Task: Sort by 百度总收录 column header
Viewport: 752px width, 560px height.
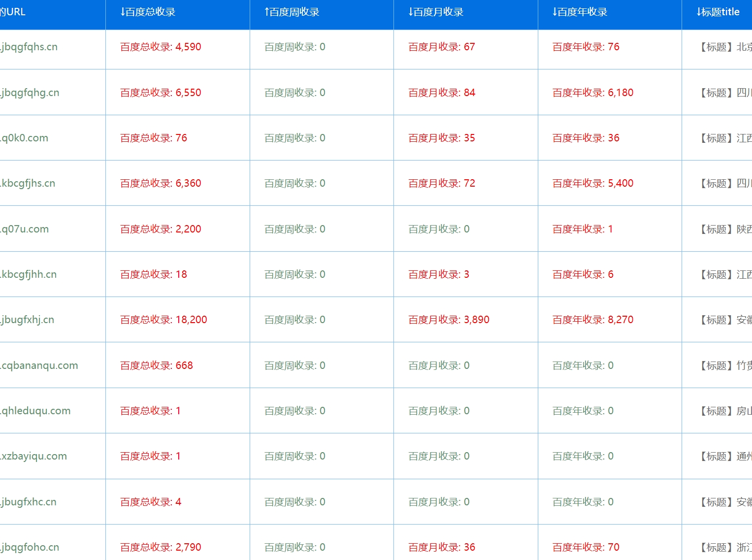Action: point(148,12)
